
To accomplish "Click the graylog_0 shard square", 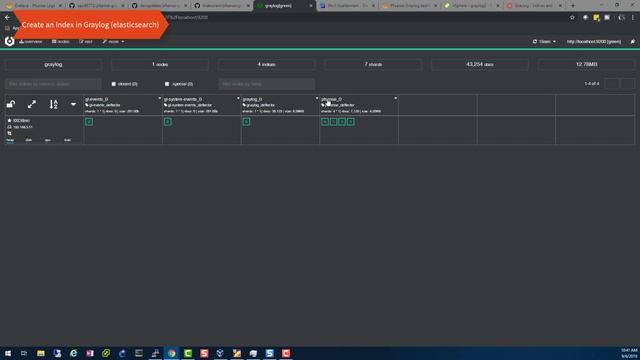I will (247, 122).
